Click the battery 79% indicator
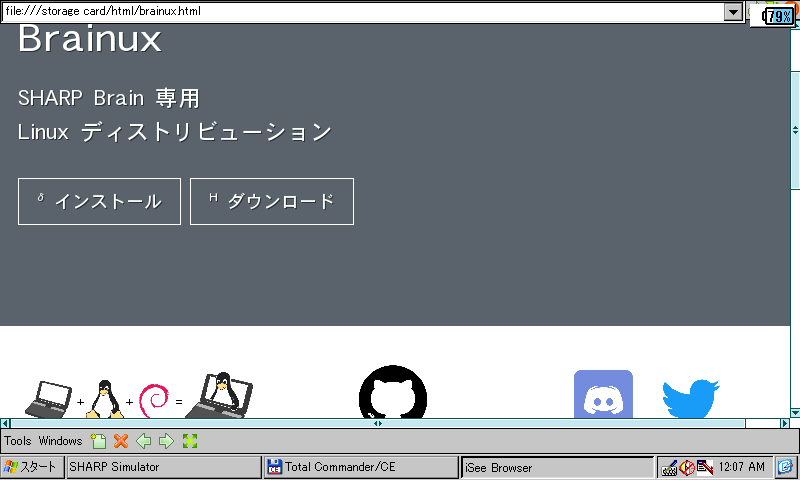This screenshot has width=800, height=480. [x=779, y=16]
